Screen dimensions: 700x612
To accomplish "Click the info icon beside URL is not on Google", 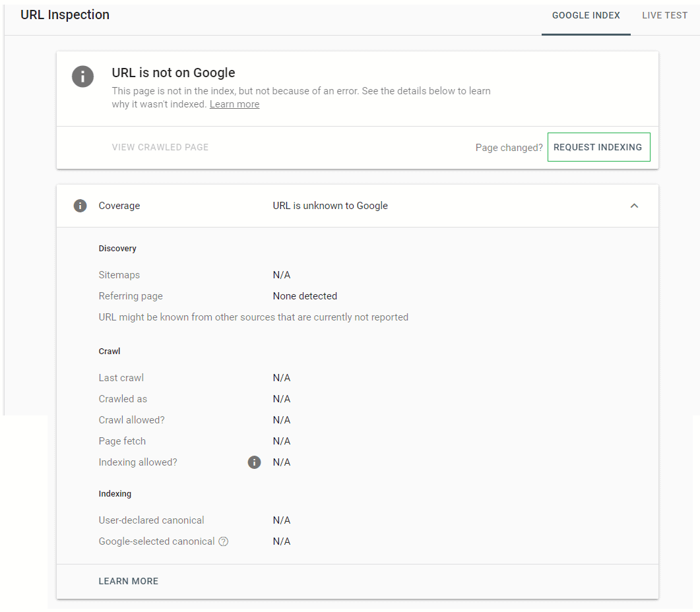I will click(x=82, y=76).
